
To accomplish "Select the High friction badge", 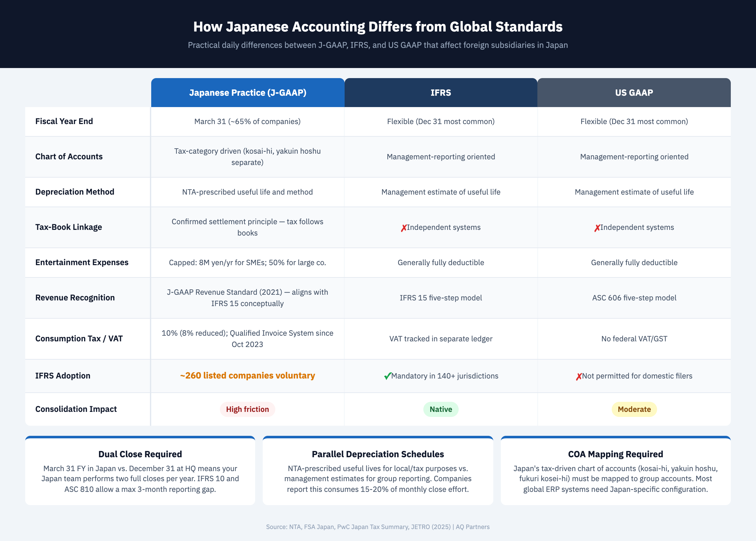I will click(248, 409).
